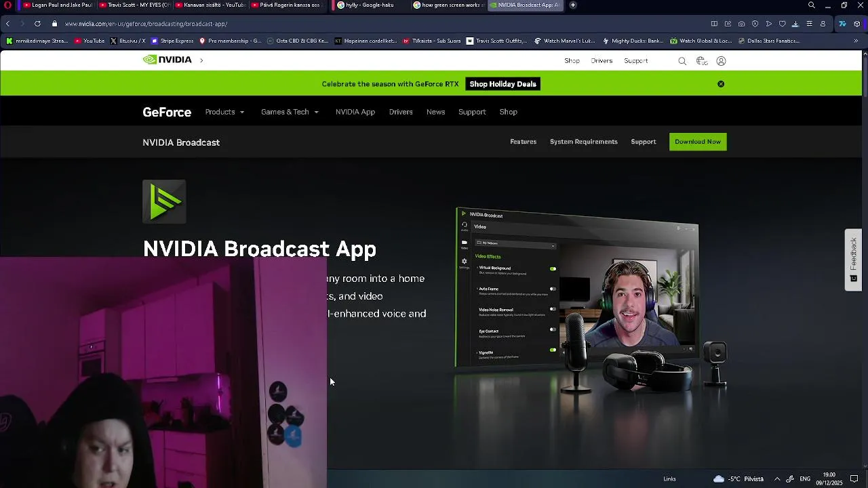Switch to Kanavan sisältö - YouTube tab

[x=210, y=5]
